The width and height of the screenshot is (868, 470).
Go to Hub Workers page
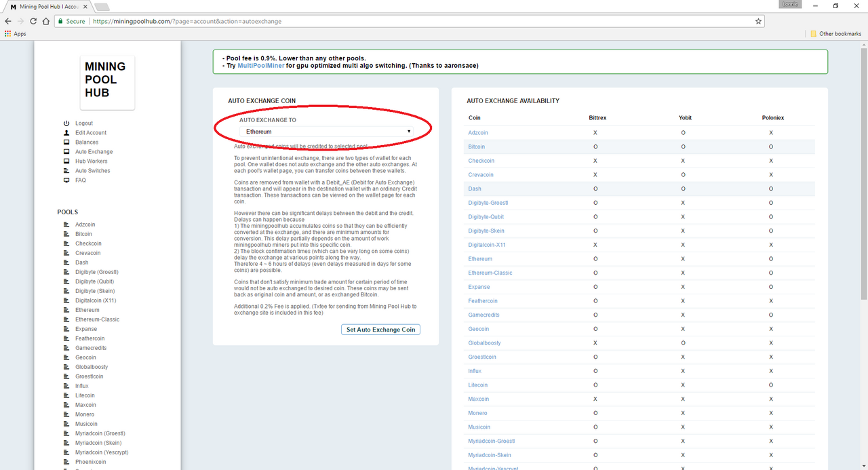[x=92, y=161]
